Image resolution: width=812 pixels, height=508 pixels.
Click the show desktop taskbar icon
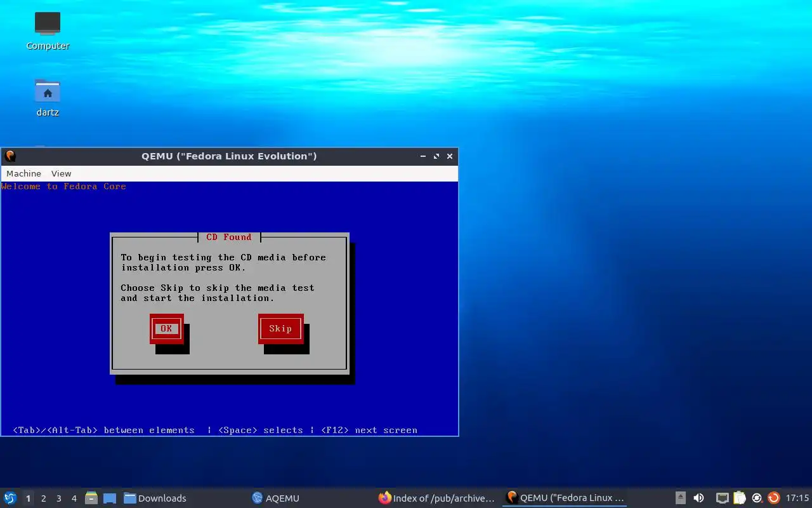pos(109,498)
